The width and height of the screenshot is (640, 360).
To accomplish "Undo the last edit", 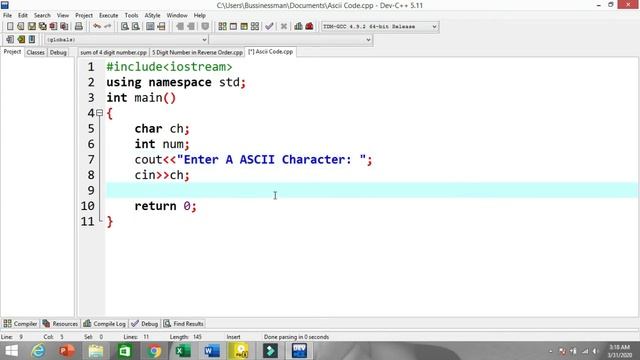I will [x=97, y=27].
